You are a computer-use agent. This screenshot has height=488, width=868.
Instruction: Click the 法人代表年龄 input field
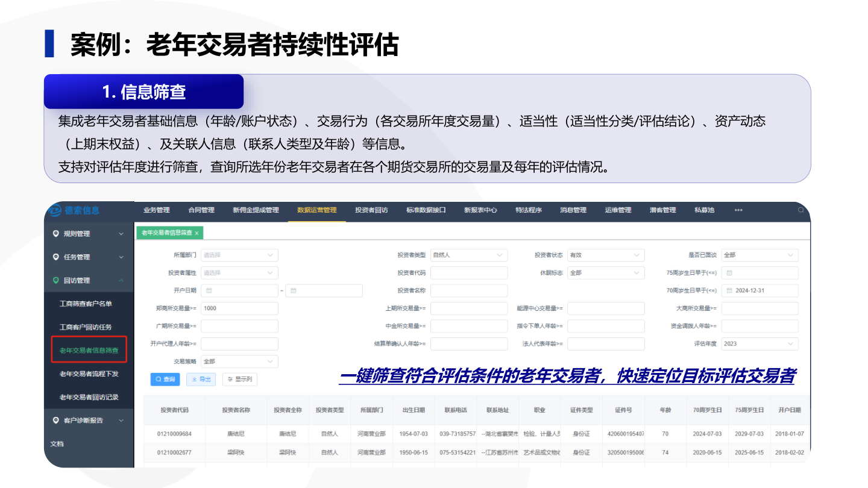point(606,343)
